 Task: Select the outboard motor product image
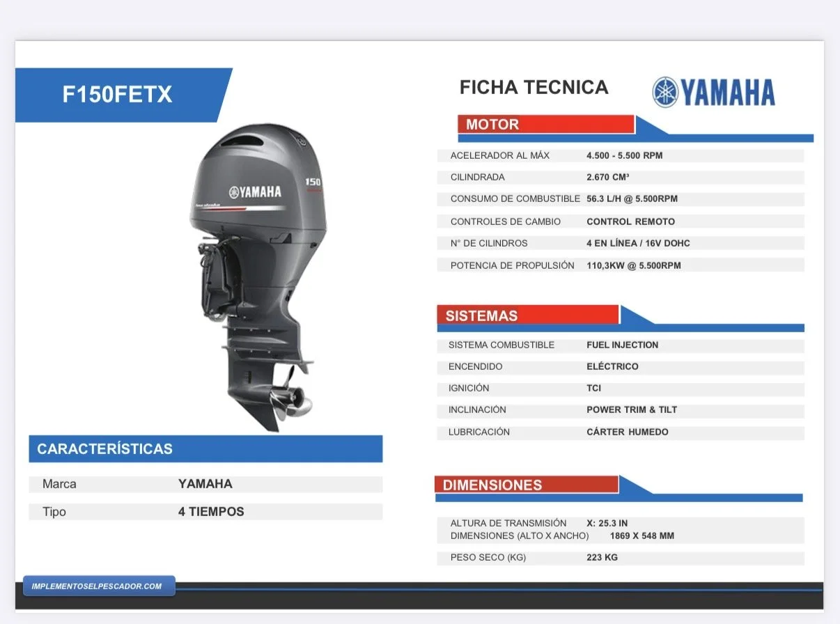pos(258,277)
